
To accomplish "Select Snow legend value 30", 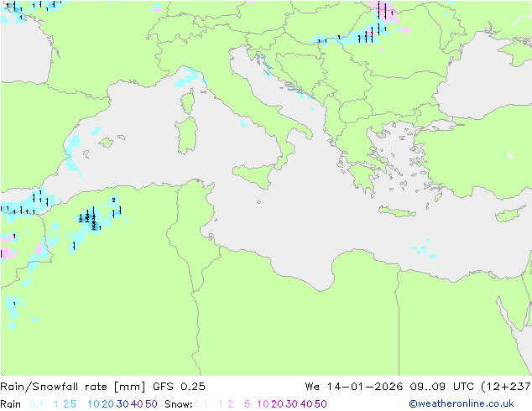I will (292, 404).
